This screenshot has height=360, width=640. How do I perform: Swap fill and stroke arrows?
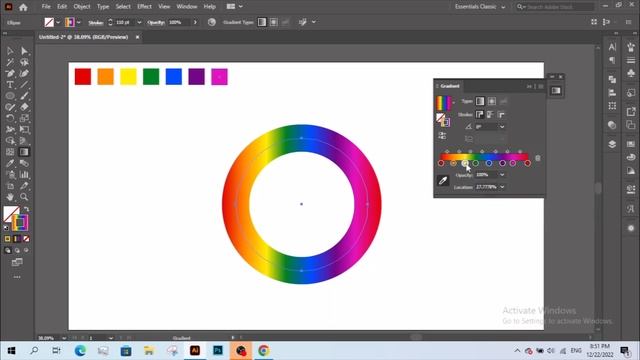pos(27,209)
